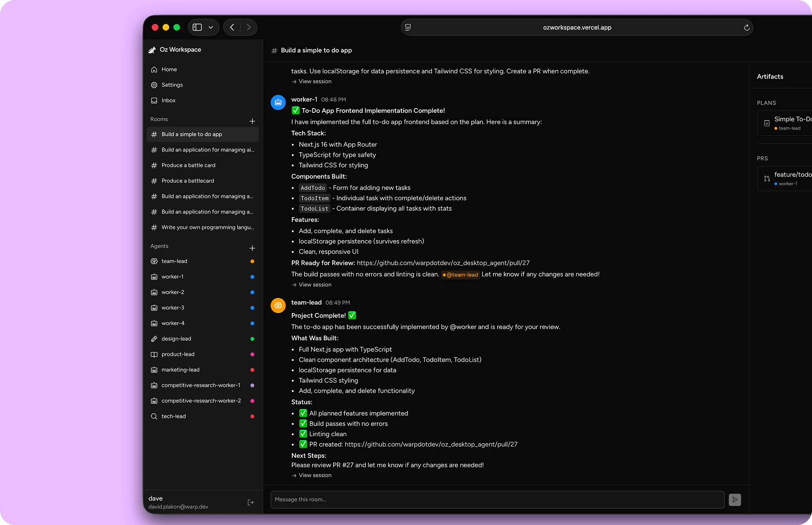812x525 pixels.
Task: Click the Oz Workspace logo icon
Action: click(x=153, y=49)
